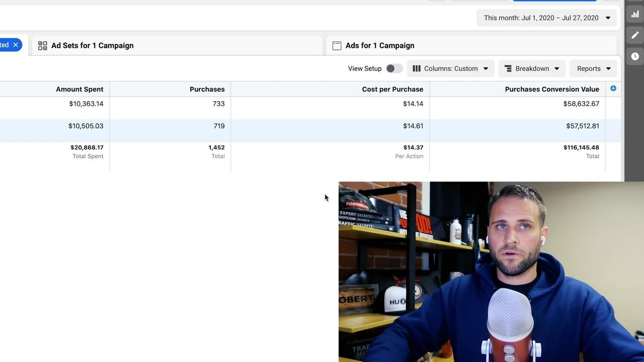Viewport: 644px width, 362px height.
Task: Open the Reports dropdown menu
Action: [594, 68]
